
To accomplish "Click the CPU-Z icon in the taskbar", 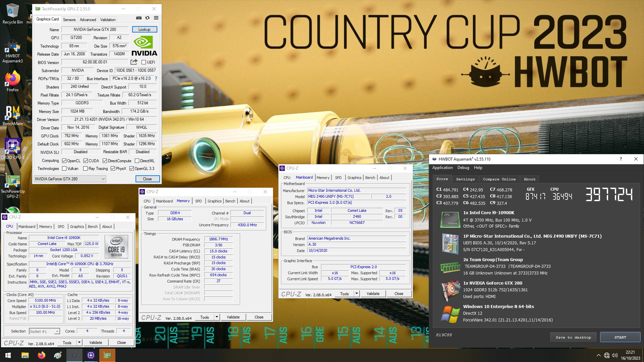I will click(x=91, y=355).
